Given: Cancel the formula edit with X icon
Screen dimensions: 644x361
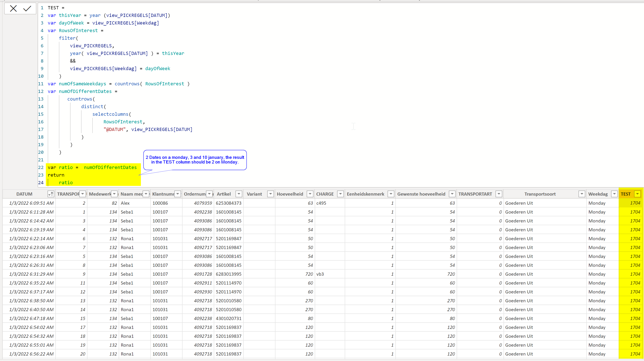Looking at the screenshot, I should pyautogui.click(x=13, y=8).
